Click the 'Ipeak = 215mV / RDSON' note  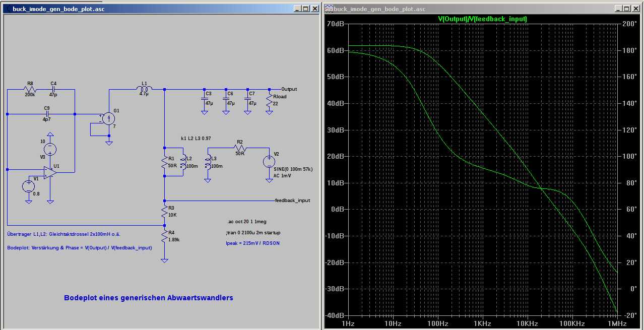[x=253, y=243]
